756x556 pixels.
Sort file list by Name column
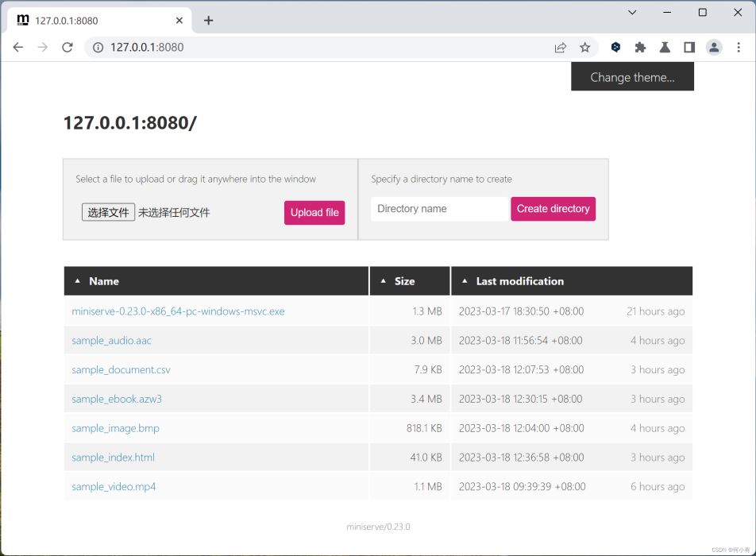[x=103, y=281]
